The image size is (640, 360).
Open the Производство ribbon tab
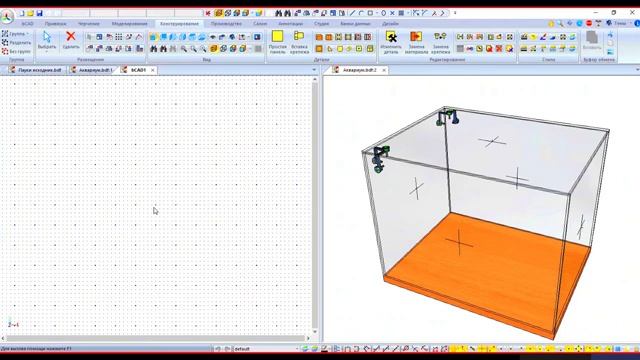[x=226, y=24]
